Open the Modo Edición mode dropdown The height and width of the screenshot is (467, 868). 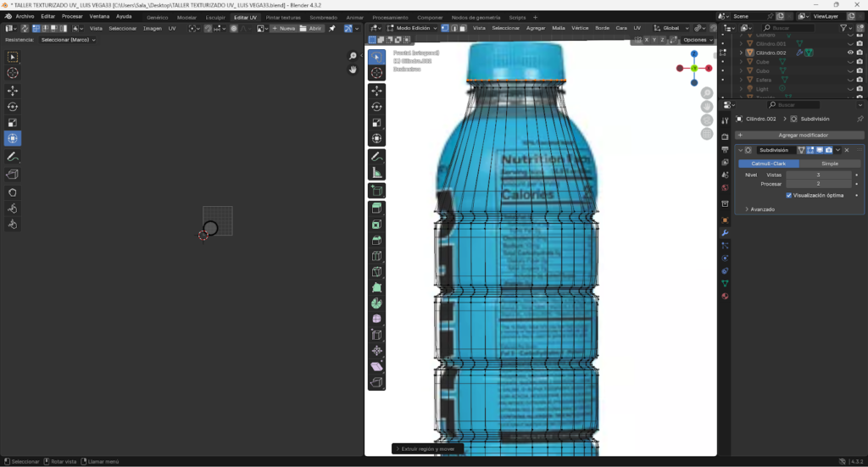[x=413, y=28]
